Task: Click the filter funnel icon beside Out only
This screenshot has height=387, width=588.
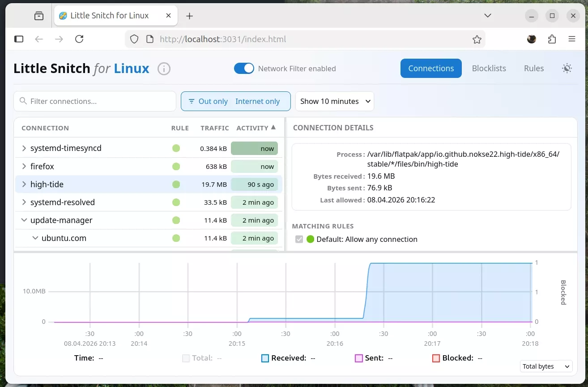Action: [192, 101]
